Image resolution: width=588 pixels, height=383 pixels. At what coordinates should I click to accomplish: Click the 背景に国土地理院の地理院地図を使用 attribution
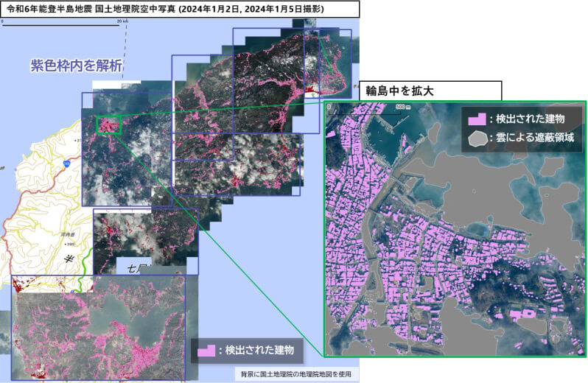pyautogui.click(x=295, y=374)
